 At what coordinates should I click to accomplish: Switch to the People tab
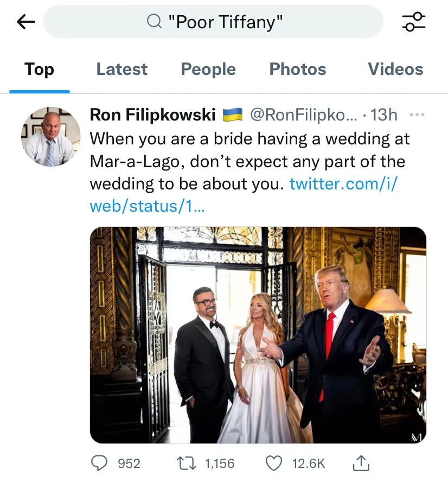tap(208, 69)
